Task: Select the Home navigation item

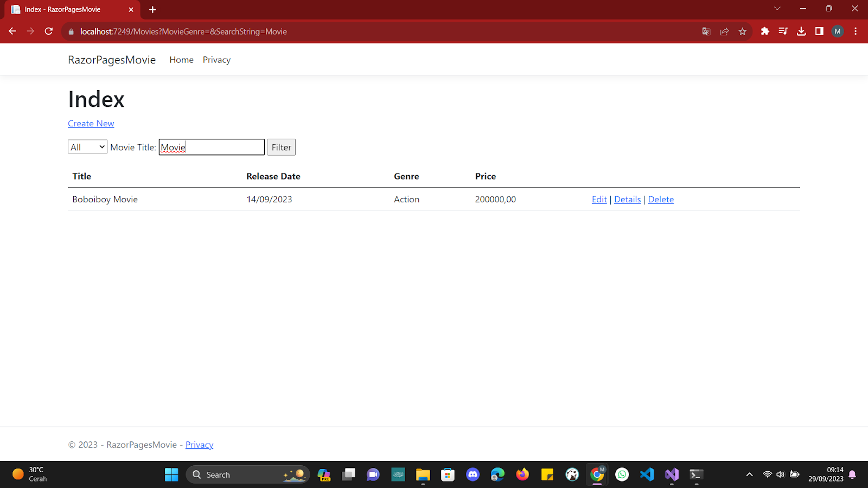Action: pos(181,60)
